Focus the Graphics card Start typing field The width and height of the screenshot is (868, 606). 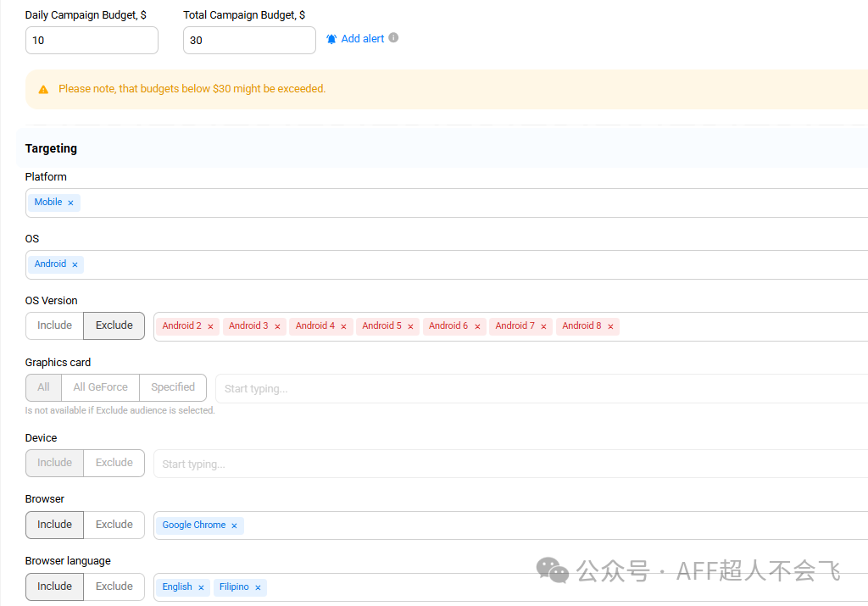click(x=542, y=388)
